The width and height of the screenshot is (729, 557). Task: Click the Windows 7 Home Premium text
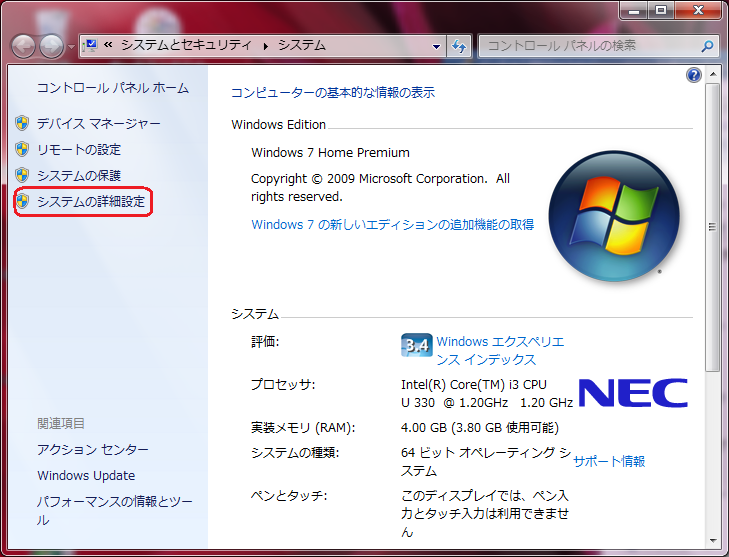click(x=331, y=153)
